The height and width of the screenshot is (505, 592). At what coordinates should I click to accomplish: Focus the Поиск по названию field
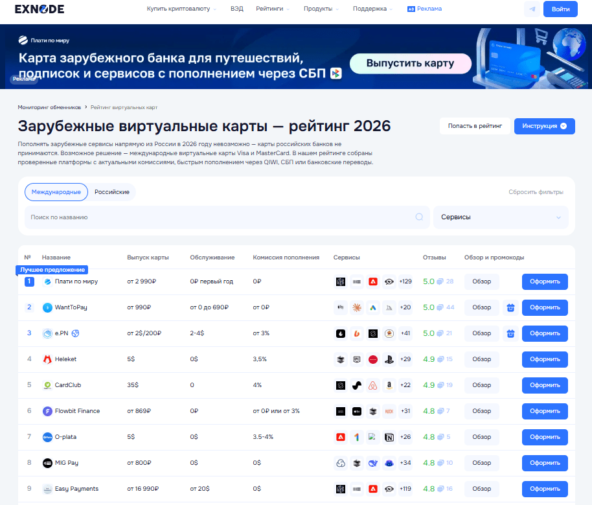(227, 217)
